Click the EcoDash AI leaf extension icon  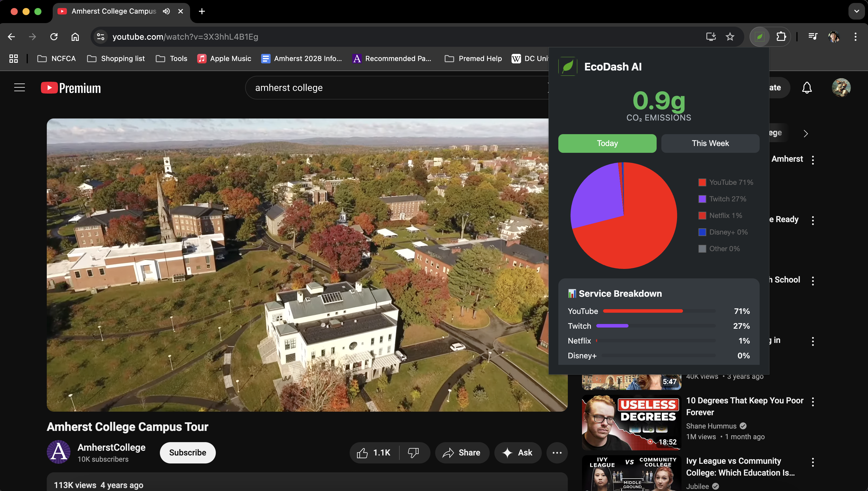(759, 36)
